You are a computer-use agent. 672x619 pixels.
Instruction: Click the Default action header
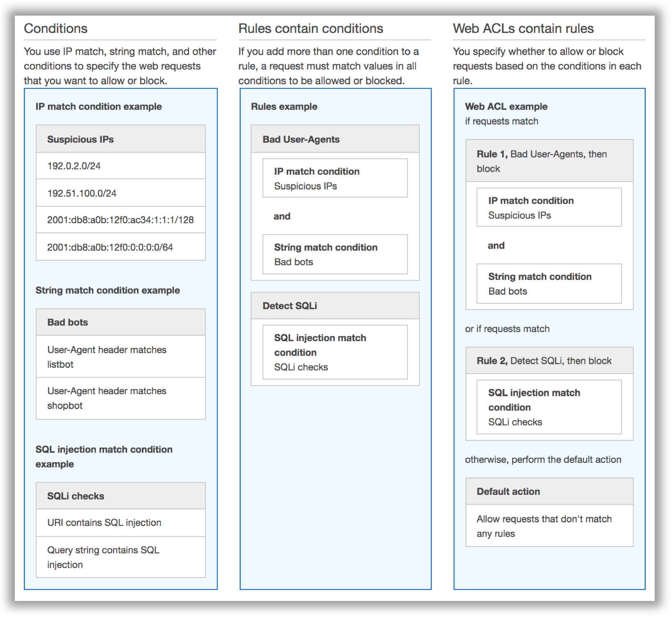(x=550, y=492)
